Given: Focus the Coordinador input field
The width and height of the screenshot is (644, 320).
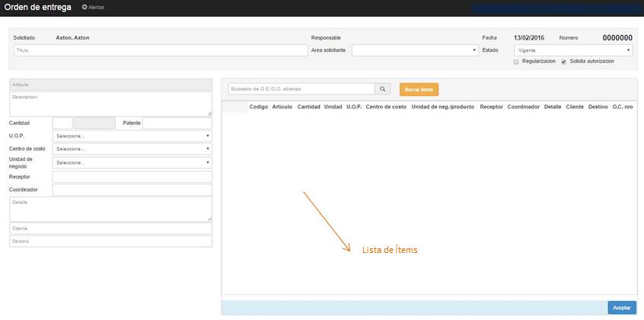Looking at the screenshot, I should [x=132, y=190].
